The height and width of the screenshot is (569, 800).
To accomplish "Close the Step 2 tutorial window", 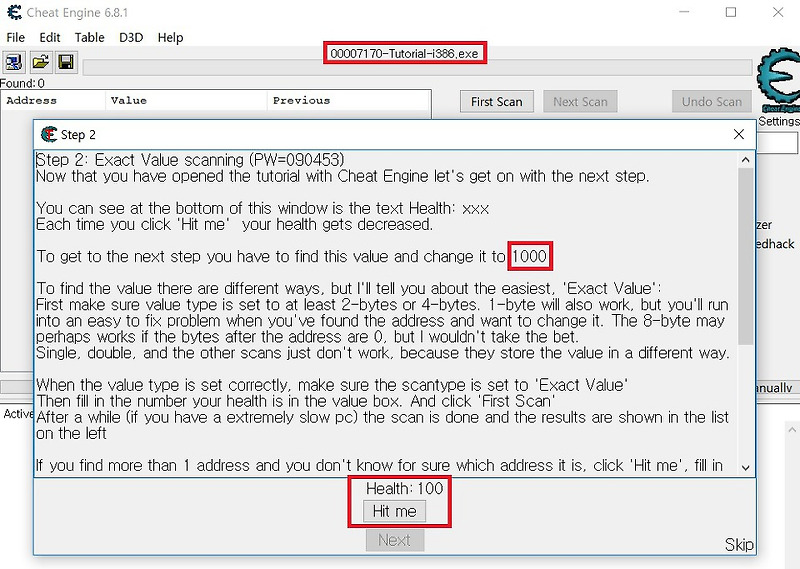I will click(738, 134).
